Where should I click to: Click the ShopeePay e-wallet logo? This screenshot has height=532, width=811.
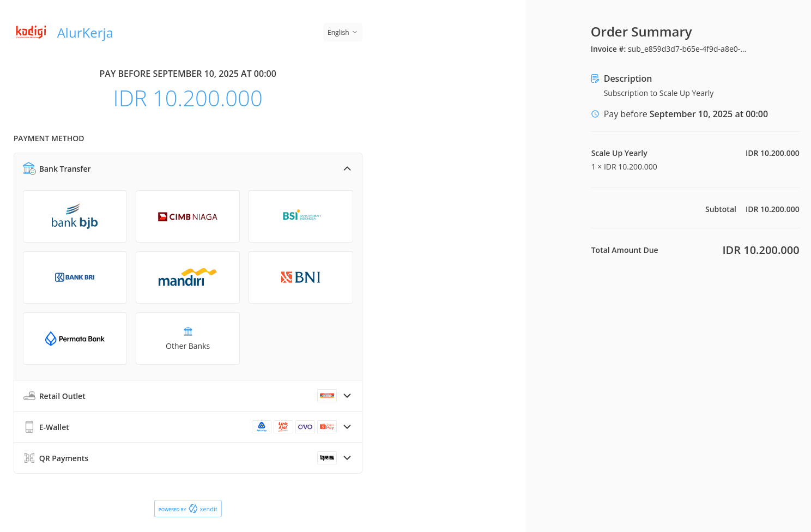click(x=327, y=427)
